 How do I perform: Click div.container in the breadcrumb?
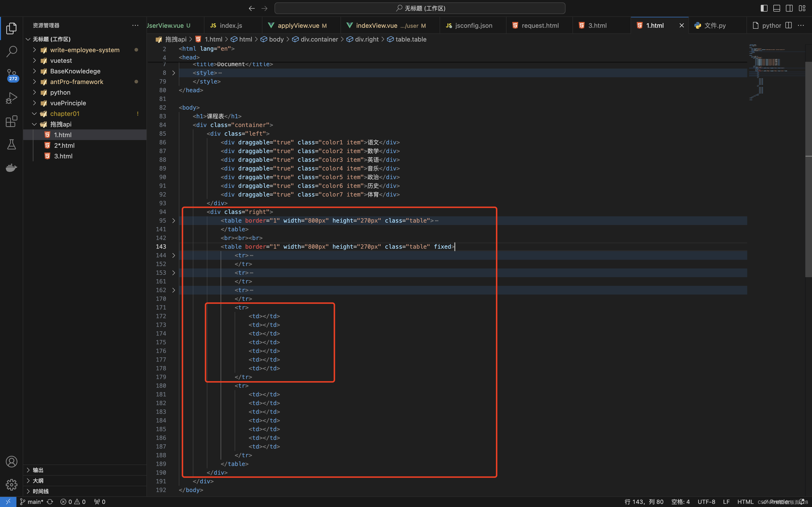319,39
